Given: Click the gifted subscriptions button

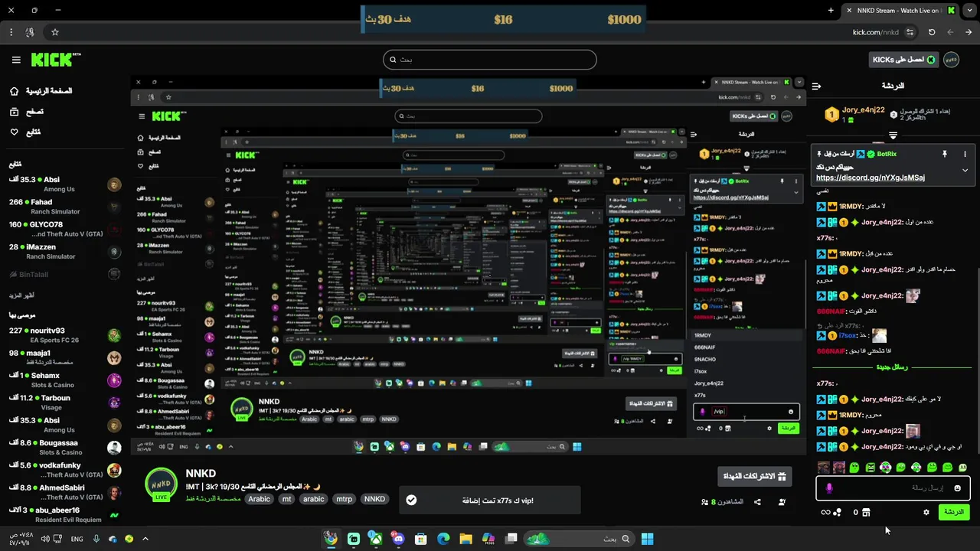Looking at the screenshot, I should point(753,476).
